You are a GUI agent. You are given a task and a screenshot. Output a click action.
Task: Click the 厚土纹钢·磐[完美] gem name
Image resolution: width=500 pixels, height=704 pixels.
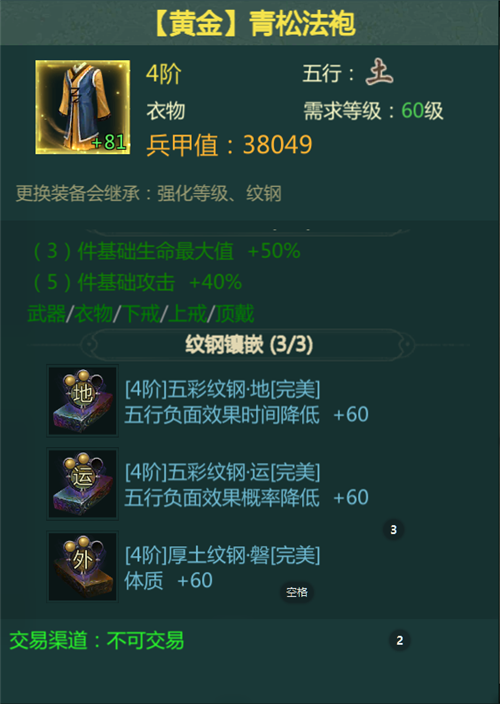pyautogui.click(x=223, y=555)
